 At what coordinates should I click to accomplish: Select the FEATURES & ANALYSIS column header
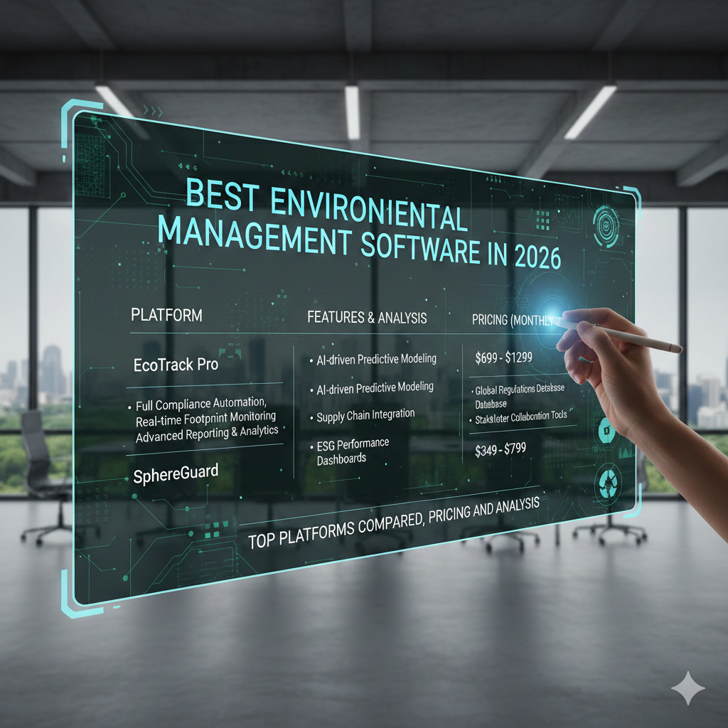pos(367,318)
